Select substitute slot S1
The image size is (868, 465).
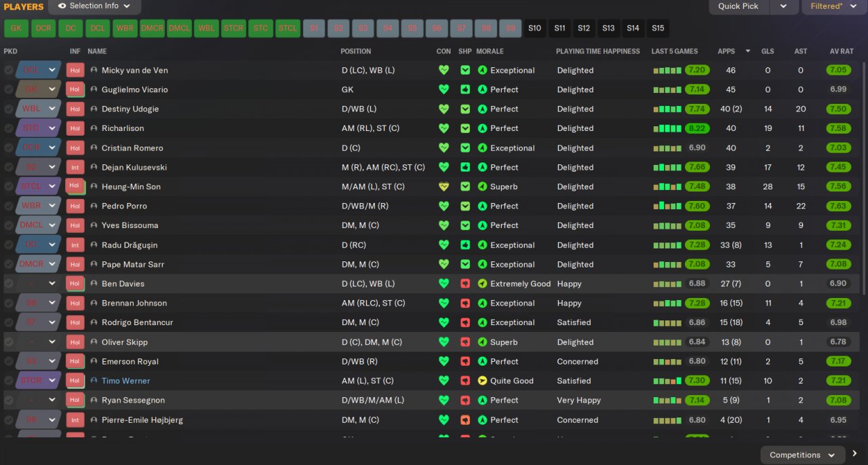click(x=314, y=29)
